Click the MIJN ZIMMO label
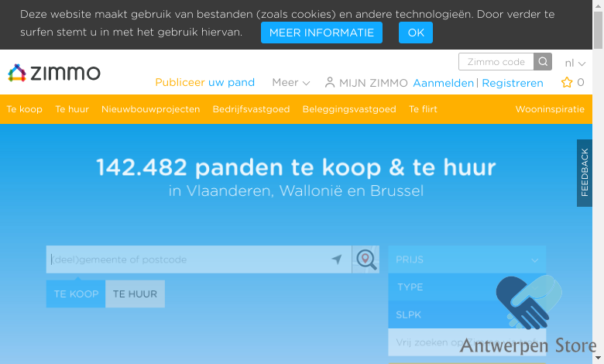 (x=373, y=83)
